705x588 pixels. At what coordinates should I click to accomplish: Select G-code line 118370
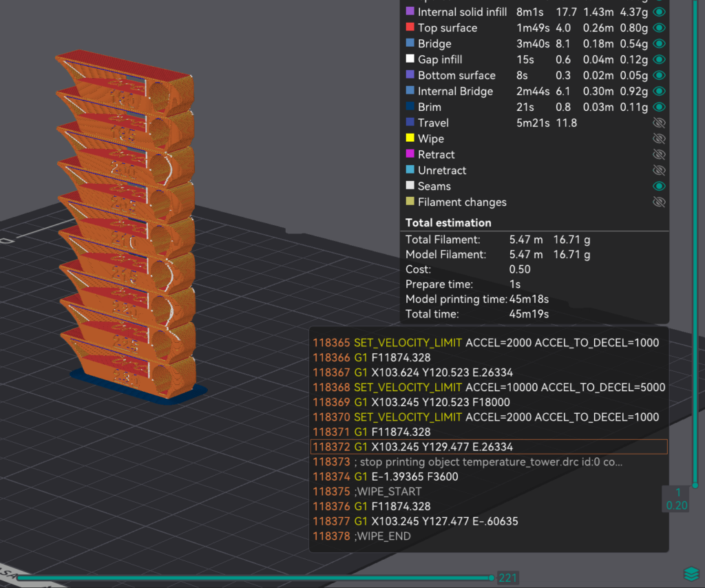[489, 417]
